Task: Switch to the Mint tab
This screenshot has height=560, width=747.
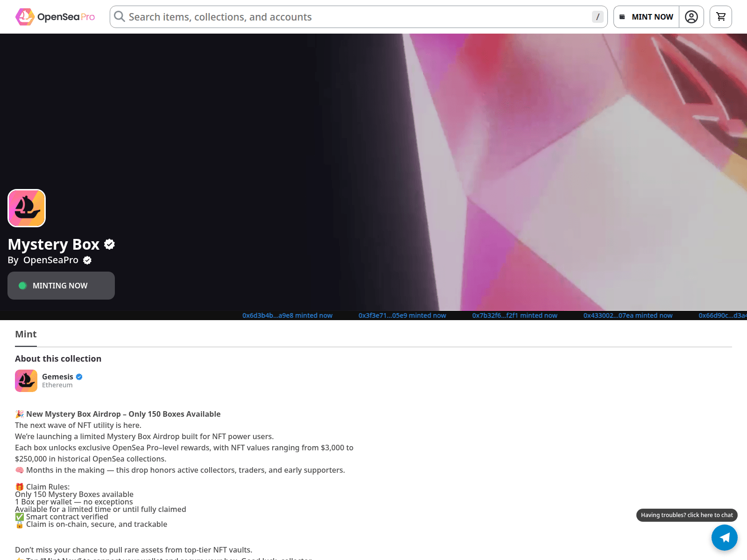Action: (x=26, y=334)
